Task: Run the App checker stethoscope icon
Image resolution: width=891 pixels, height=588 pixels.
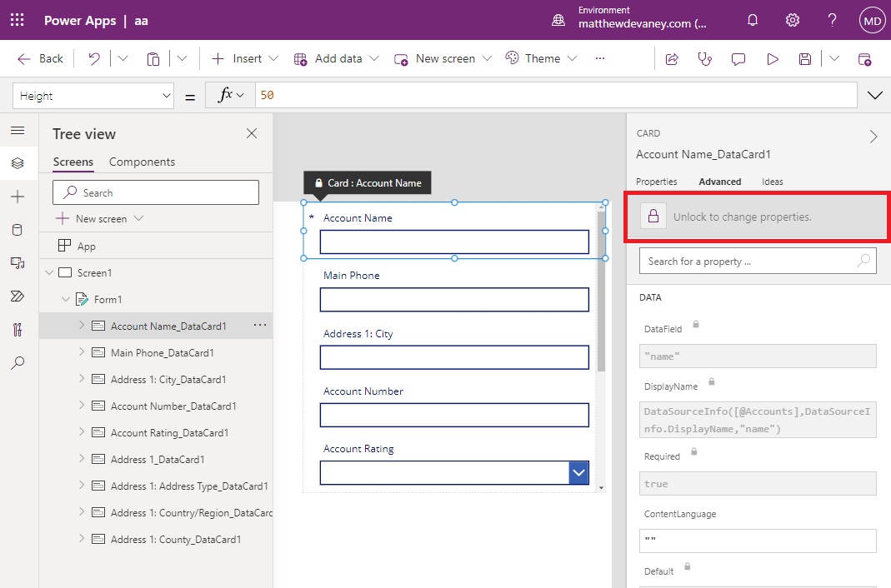Action: [x=706, y=58]
